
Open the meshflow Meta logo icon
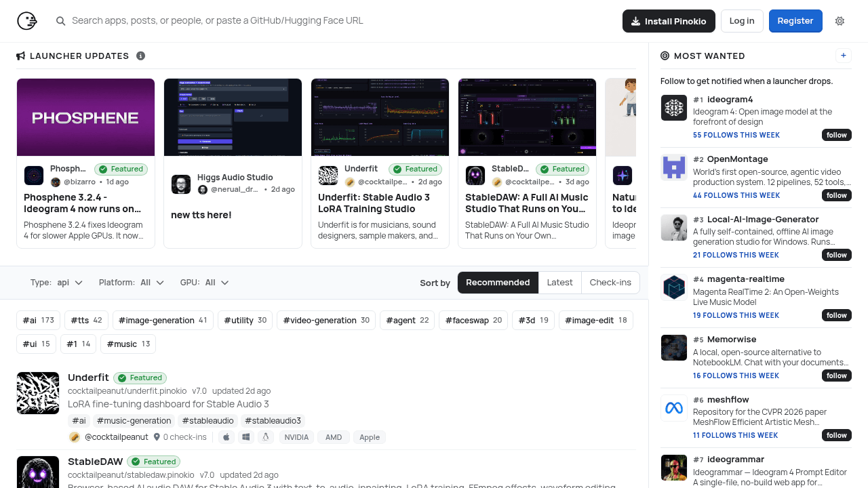[x=674, y=408]
